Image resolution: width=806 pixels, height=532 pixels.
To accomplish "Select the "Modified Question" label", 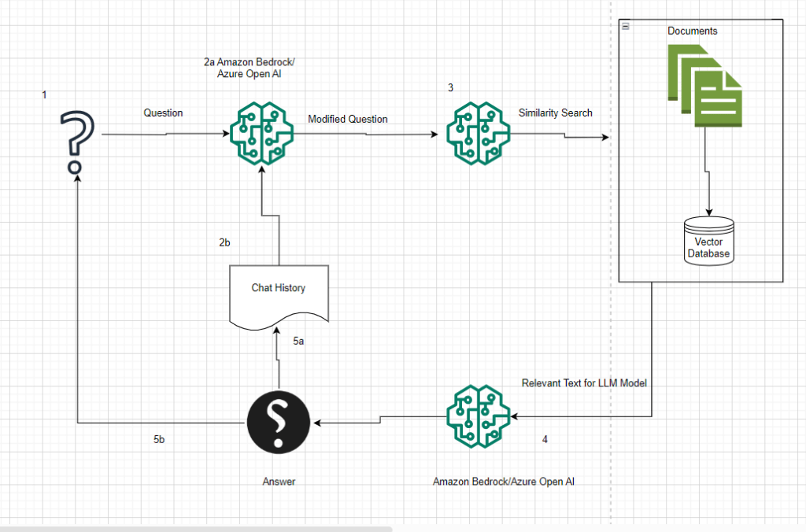I will tap(347, 119).
